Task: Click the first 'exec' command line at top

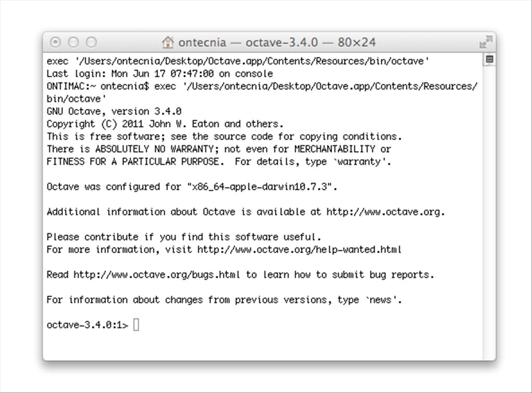Action: click(x=238, y=61)
